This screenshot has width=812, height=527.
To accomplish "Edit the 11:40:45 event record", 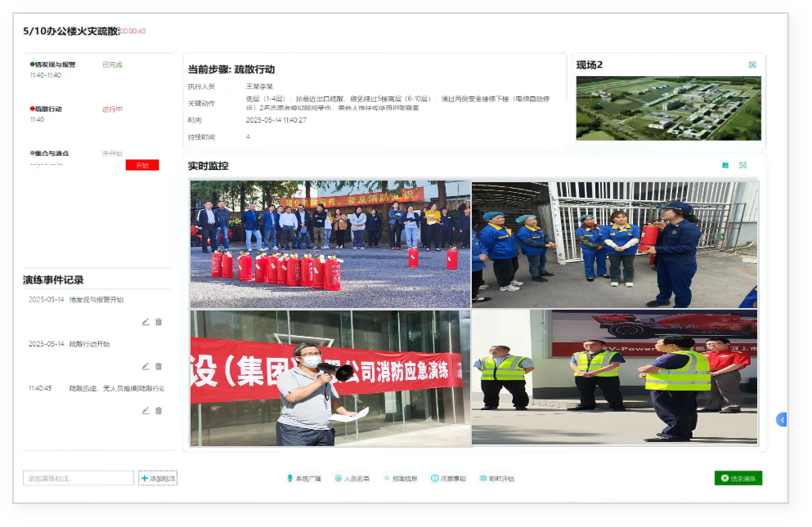I will coord(146,410).
